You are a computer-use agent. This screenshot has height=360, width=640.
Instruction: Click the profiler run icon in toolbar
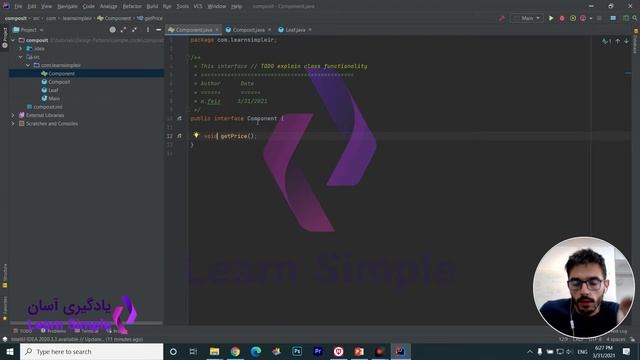(x=583, y=18)
